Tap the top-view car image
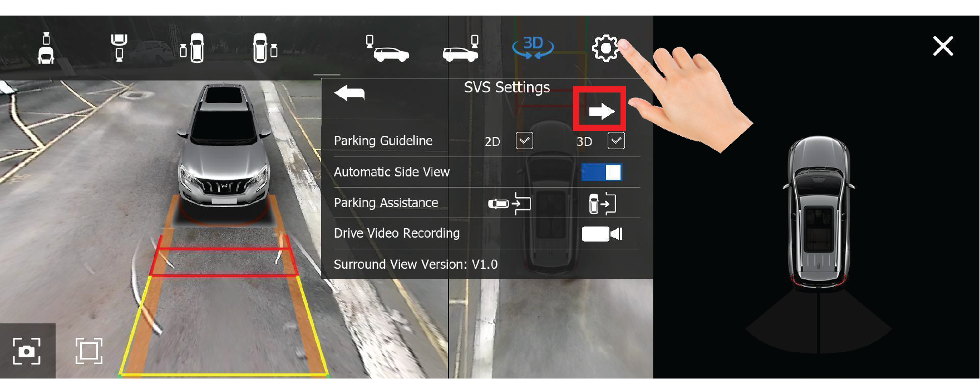 [818, 211]
